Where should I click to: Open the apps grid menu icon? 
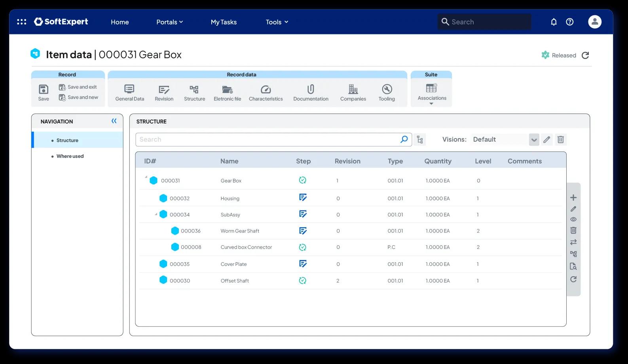coord(22,22)
